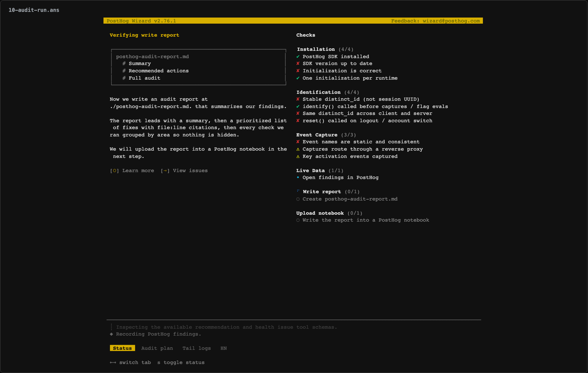The height and width of the screenshot is (373, 588).
Task: Click diamond icon beside Recording PostHog findings
Action: (112, 334)
